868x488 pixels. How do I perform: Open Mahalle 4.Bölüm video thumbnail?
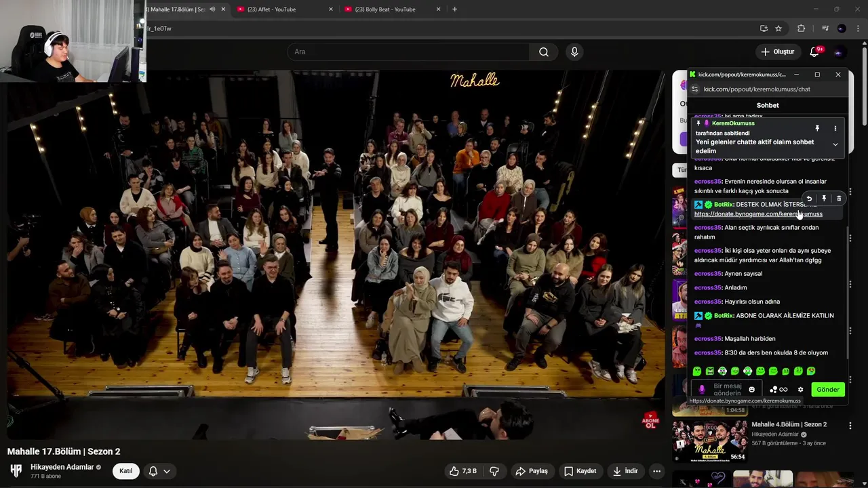coord(709,441)
